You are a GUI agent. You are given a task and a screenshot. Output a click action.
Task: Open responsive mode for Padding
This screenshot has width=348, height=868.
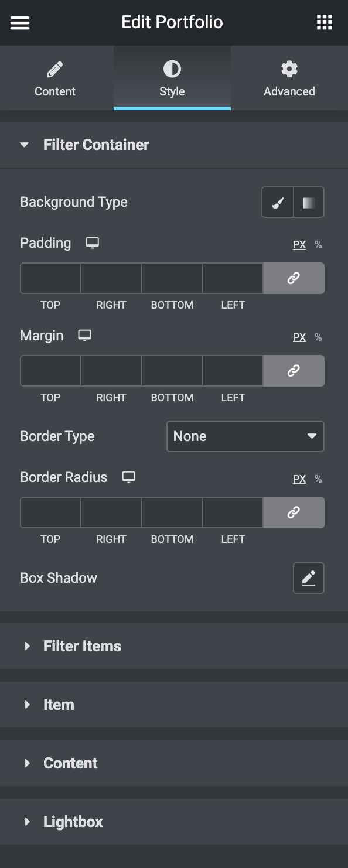(x=93, y=242)
